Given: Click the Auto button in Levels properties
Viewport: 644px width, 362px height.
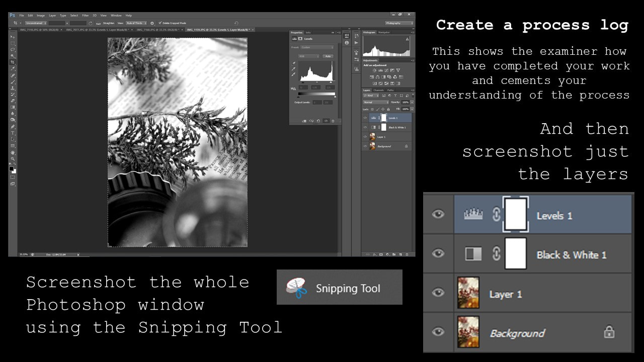Looking at the screenshot, I should tap(328, 56).
